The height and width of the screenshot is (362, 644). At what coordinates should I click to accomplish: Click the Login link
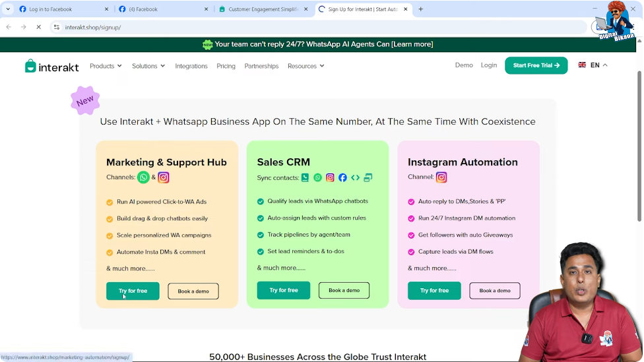(x=489, y=65)
